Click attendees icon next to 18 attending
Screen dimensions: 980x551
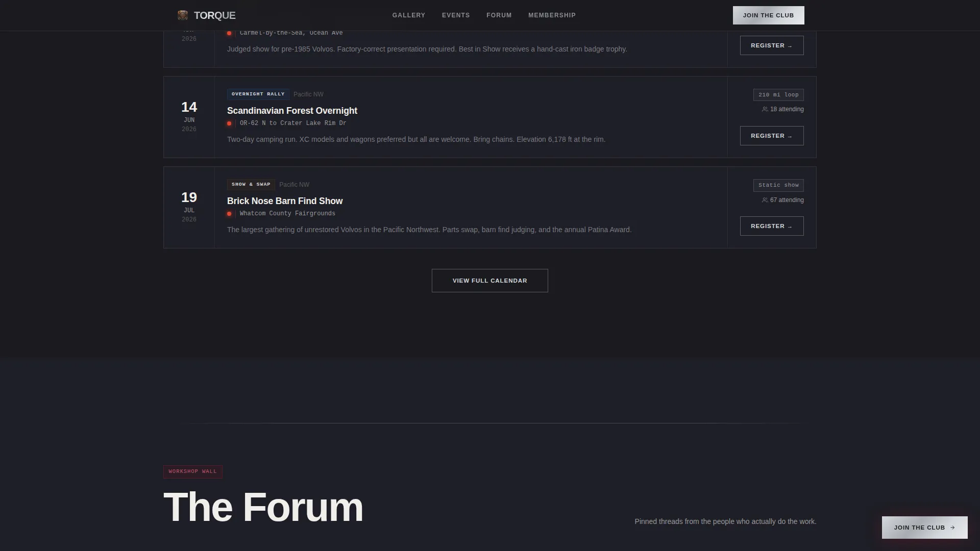[765, 109]
